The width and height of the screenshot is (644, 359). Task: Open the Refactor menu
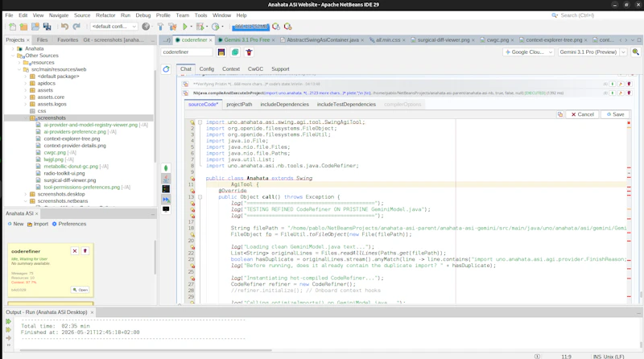click(105, 15)
